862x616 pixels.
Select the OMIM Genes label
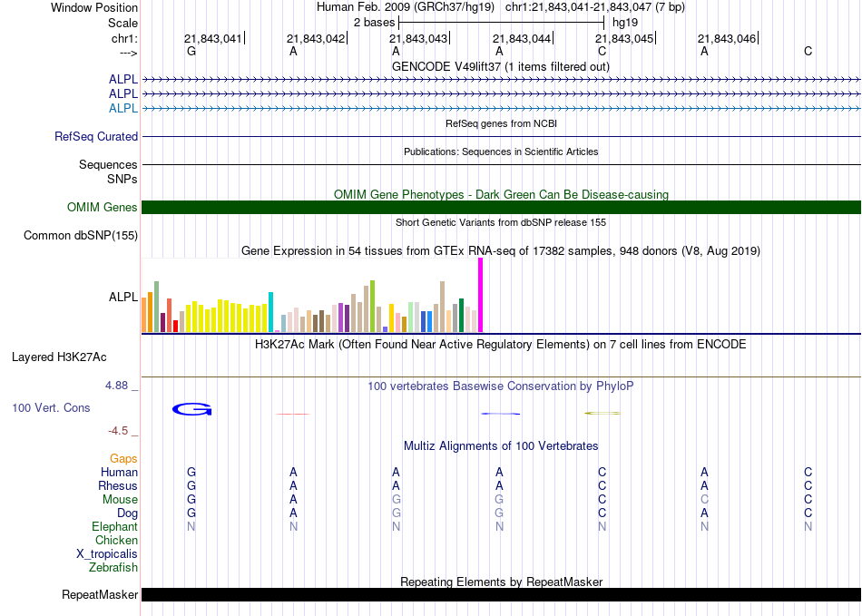point(103,207)
